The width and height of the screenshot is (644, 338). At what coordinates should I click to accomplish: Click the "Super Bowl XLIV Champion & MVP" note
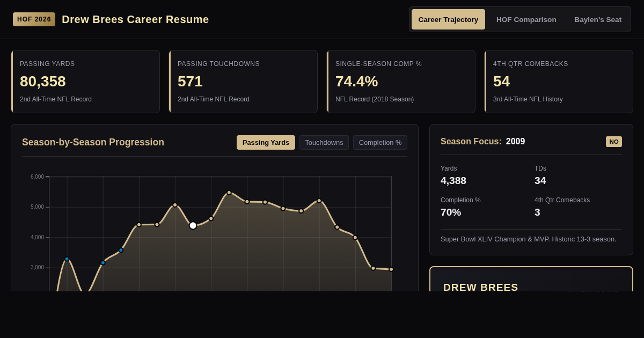point(528,239)
